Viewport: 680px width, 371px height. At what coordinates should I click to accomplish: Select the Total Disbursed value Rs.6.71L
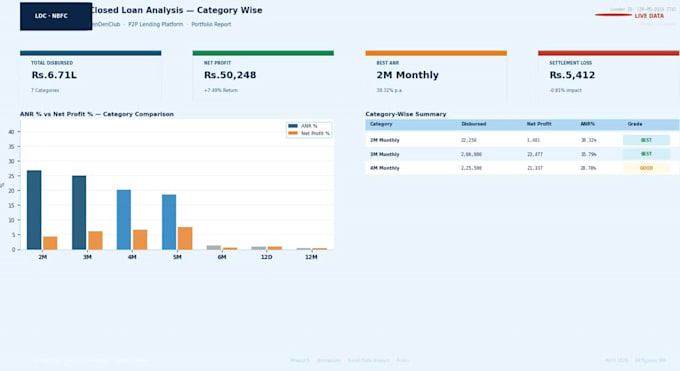54,75
